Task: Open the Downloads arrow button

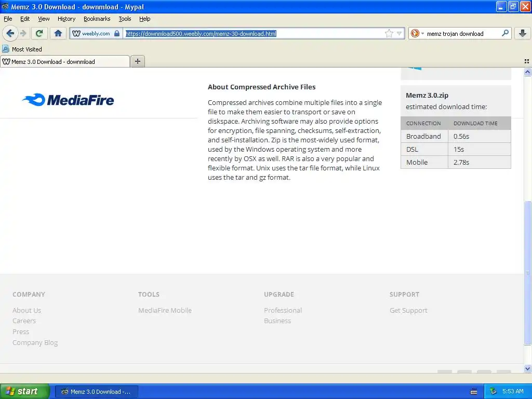Action: click(523, 33)
